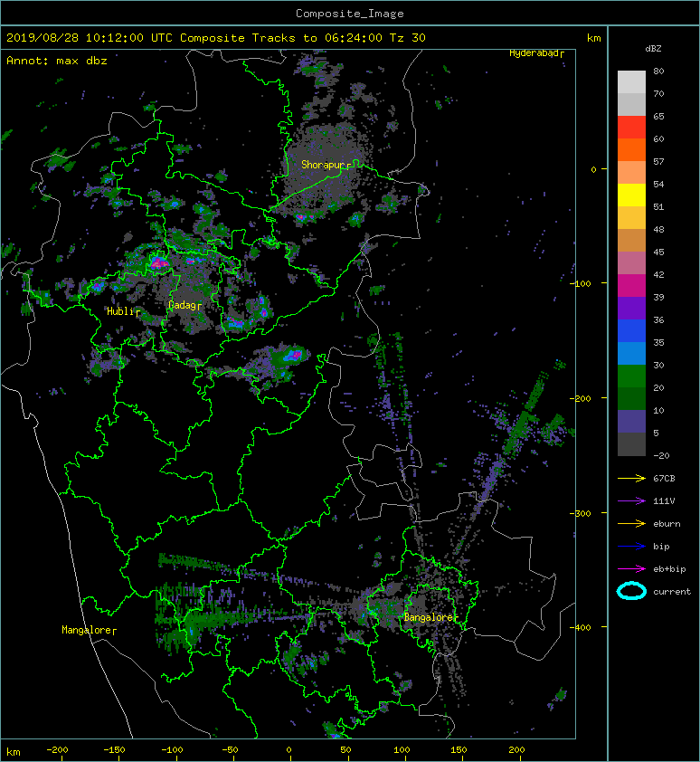
Task: Click the 80 dBZ legend value
Action: pos(658,71)
